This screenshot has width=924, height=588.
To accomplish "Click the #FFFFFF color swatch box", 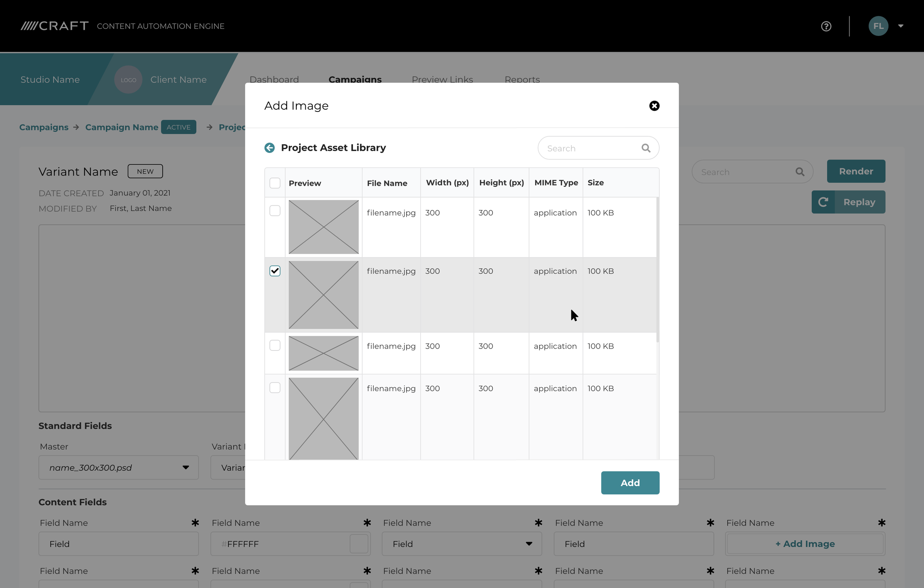I will (359, 544).
